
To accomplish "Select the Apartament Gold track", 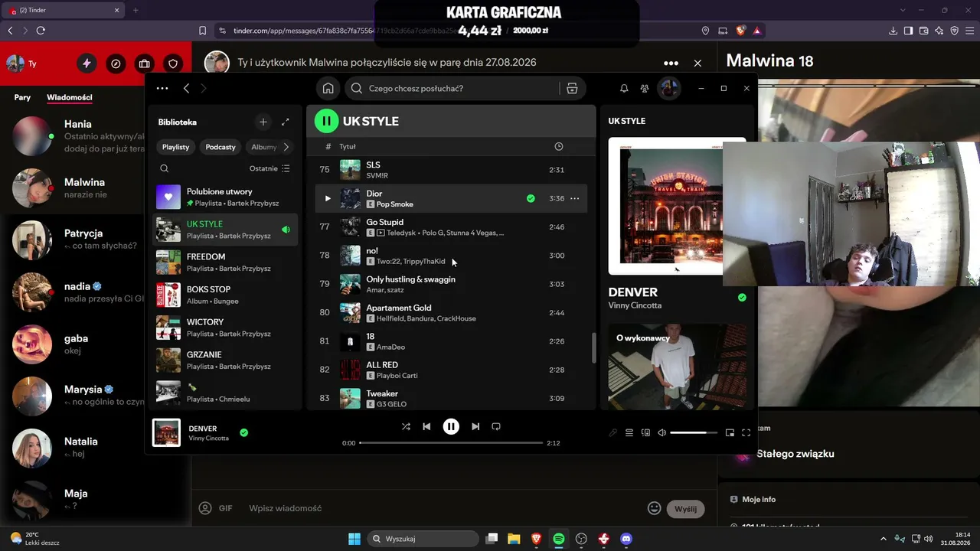I will (x=451, y=312).
